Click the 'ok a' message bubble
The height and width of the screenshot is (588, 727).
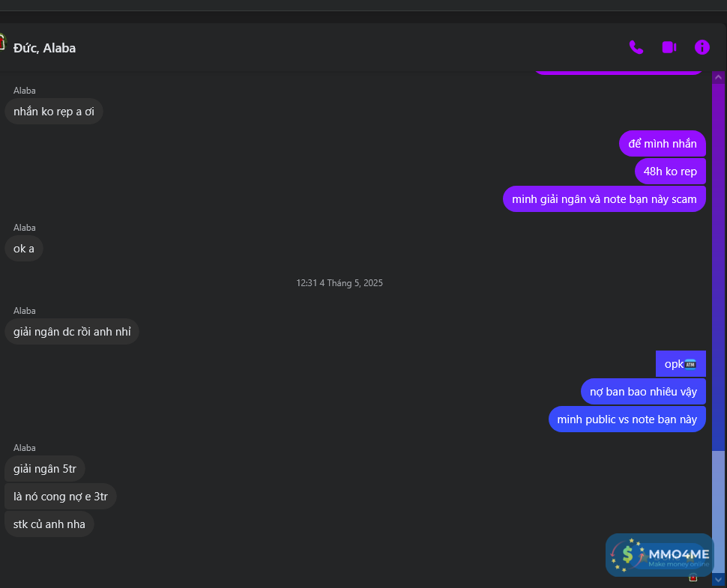click(x=24, y=249)
